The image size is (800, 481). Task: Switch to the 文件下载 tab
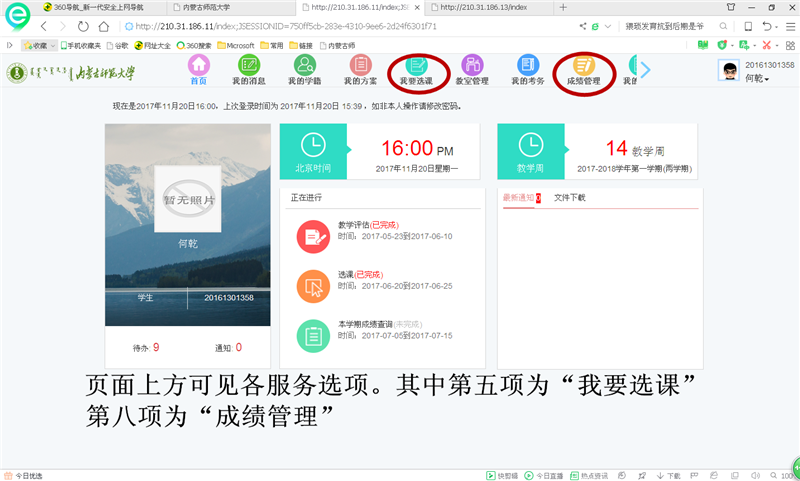pyautogui.click(x=570, y=198)
